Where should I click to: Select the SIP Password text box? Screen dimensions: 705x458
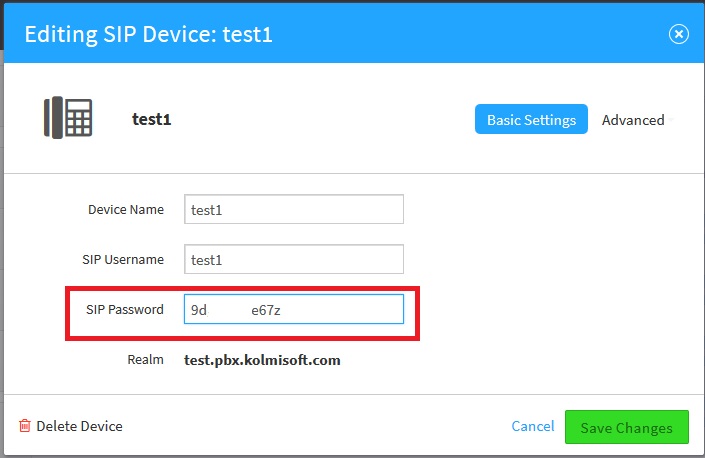pos(293,310)
